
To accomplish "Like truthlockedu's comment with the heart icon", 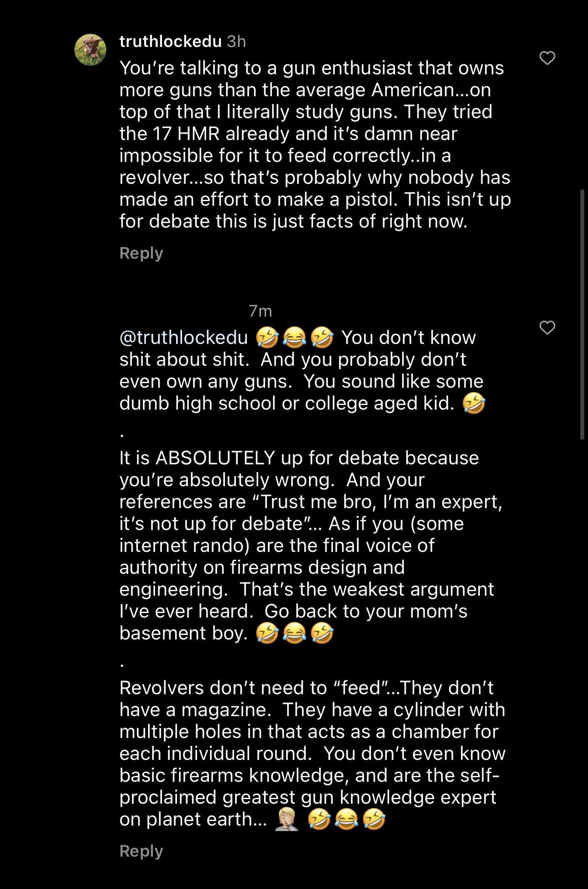I will click(x=547, y=58).
